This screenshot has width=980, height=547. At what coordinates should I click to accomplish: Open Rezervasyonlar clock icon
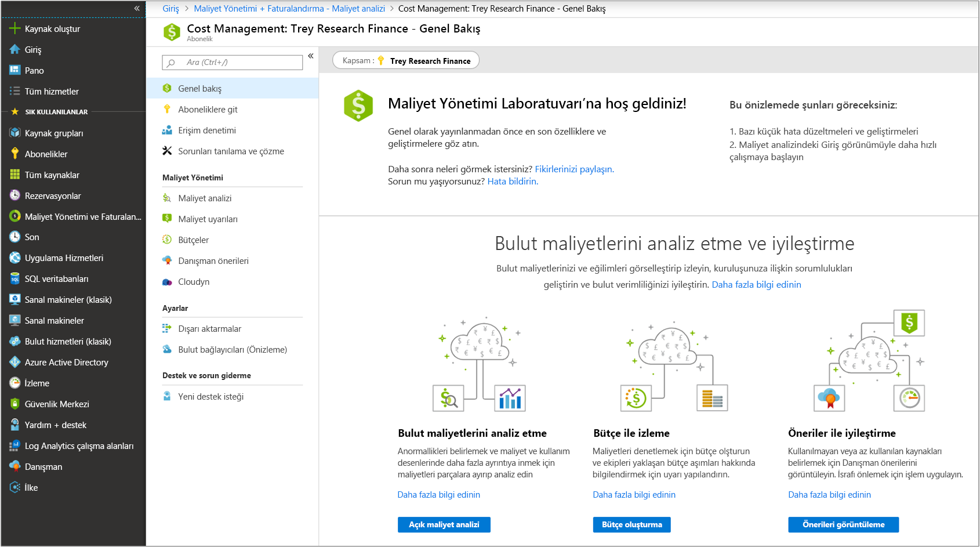tap(15, 195)
